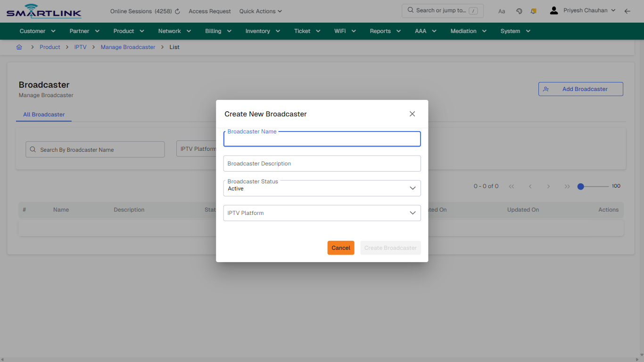Click the Add Broadcaster button
The width and height of the screenshot is (644, 362).
[580, 89]
